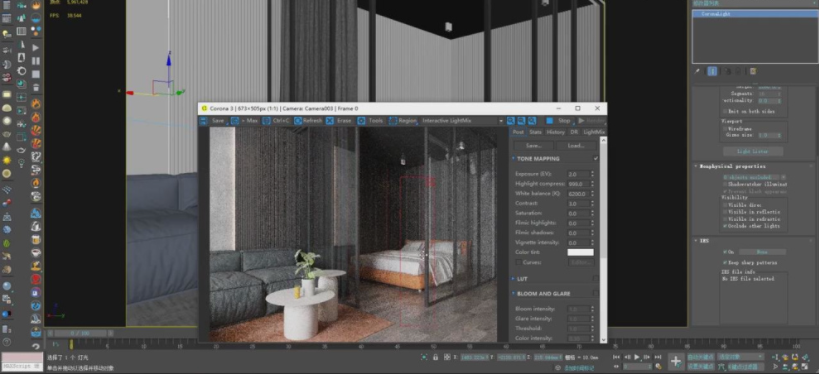Click the first zoom magnifier icon in Corona toolbar
This screenshot has height=374, width=819.
coord(511,121)
